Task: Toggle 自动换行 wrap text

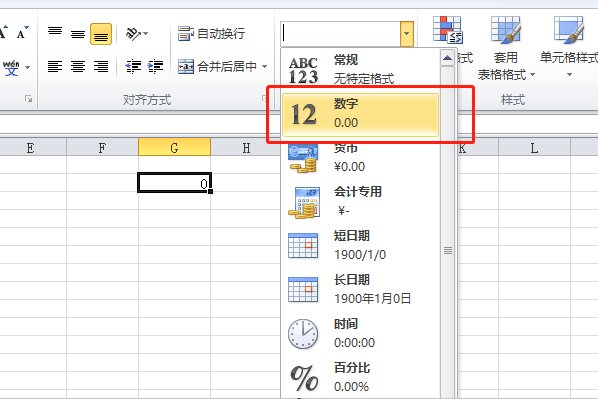Action: [x=211, y=34]
